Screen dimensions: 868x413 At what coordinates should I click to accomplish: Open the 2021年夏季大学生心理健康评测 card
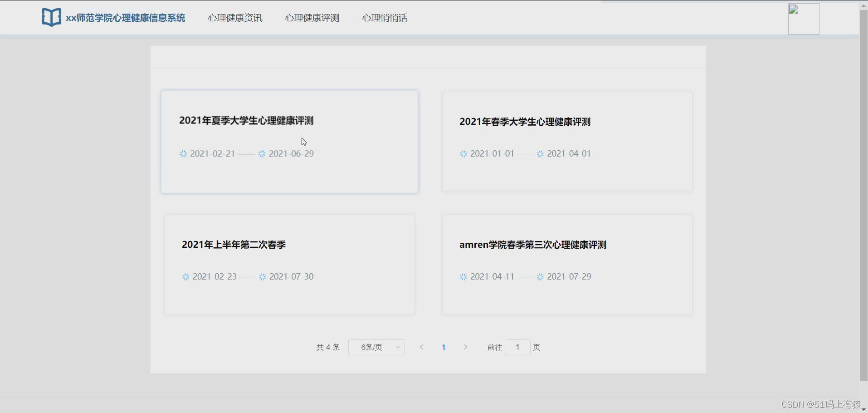tap(289, 142)
